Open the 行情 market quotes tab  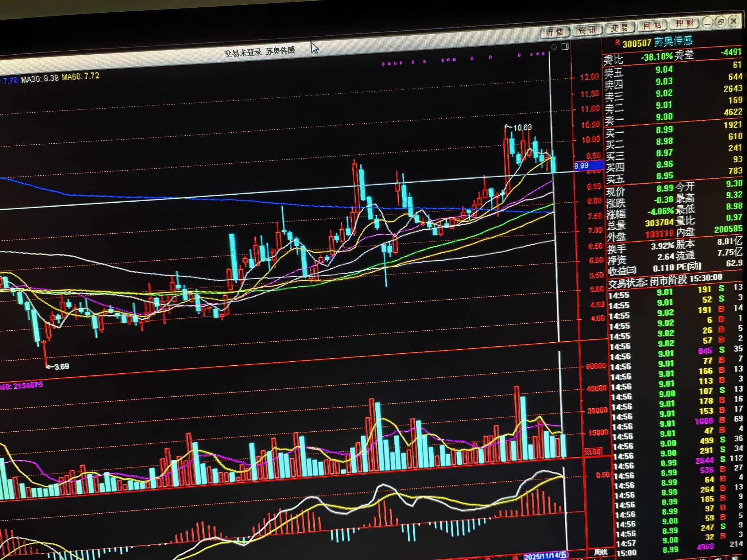pos(554,32)
